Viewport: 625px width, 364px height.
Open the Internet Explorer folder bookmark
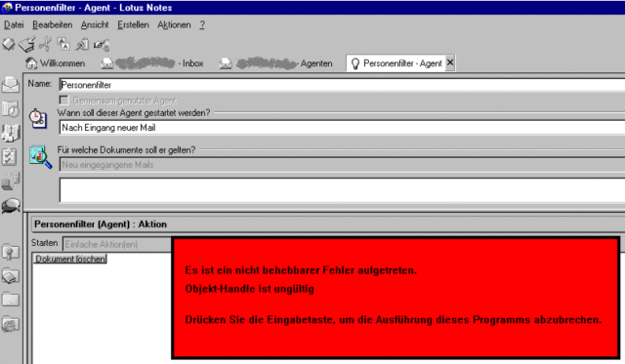coord(11,324)
